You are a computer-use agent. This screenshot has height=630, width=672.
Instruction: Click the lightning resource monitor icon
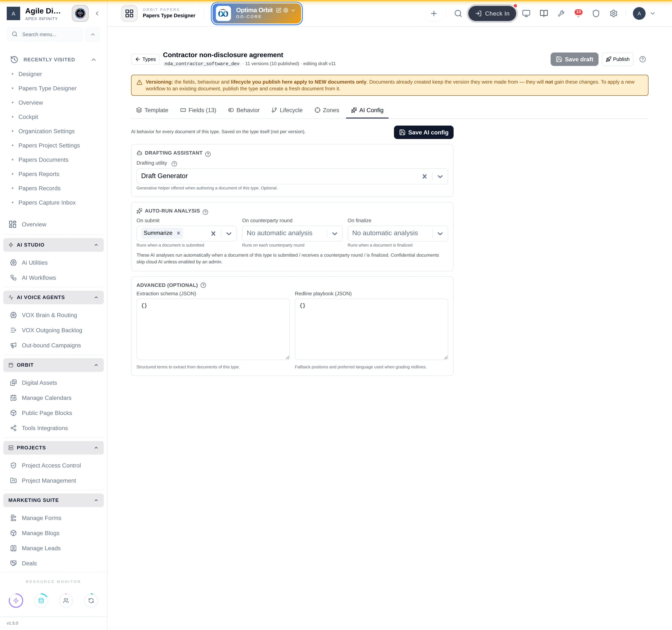(16, 601)
